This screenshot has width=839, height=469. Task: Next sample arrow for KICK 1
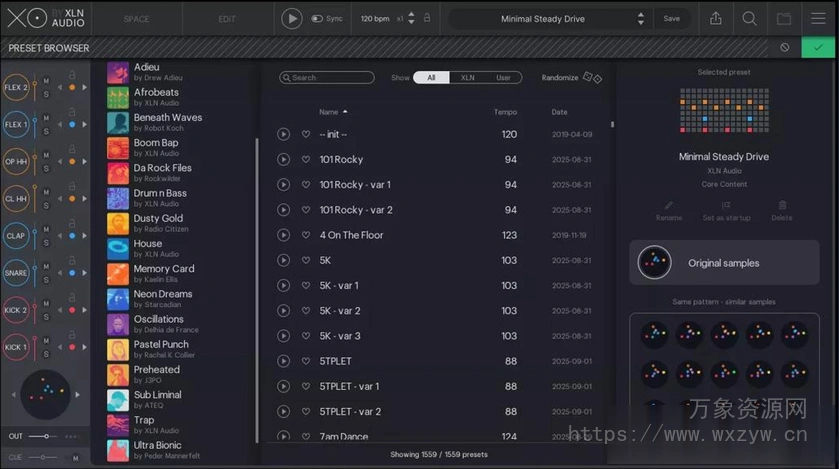coord(84,347)
